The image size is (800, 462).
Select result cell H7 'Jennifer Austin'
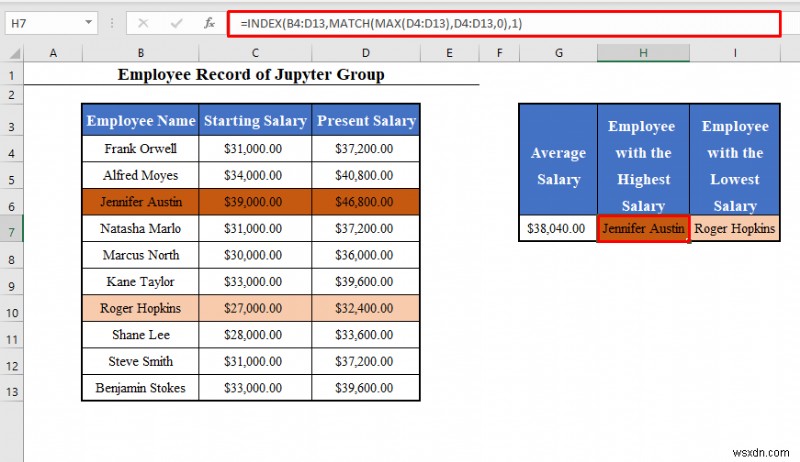pos(643,228)
